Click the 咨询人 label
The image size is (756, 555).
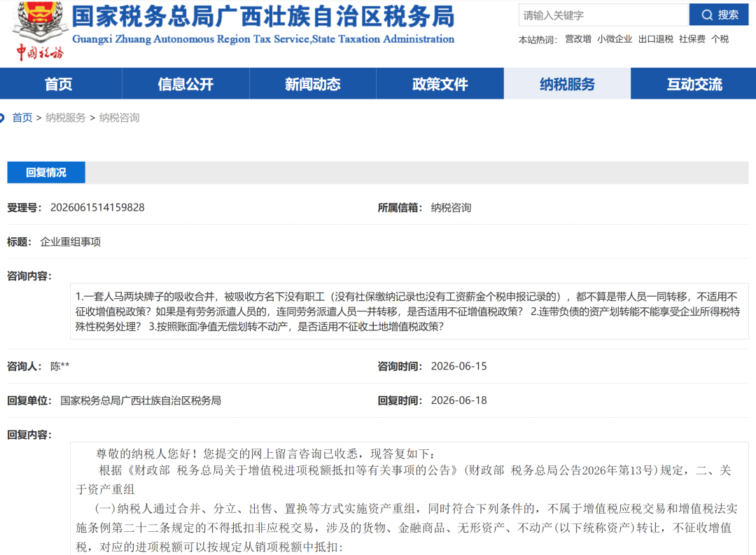coord(24,366)
